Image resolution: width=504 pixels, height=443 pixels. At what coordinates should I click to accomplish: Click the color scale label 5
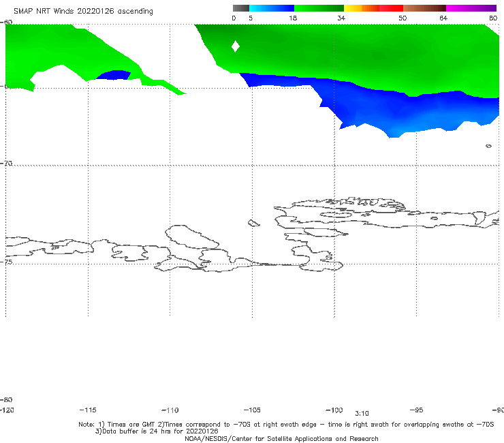pyautogui.click(x=251, y=18)
